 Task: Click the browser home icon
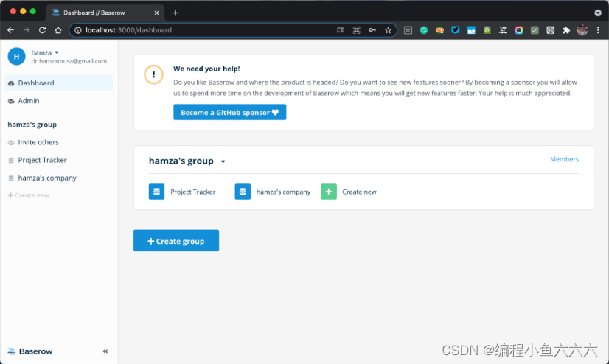click(58, 30)
